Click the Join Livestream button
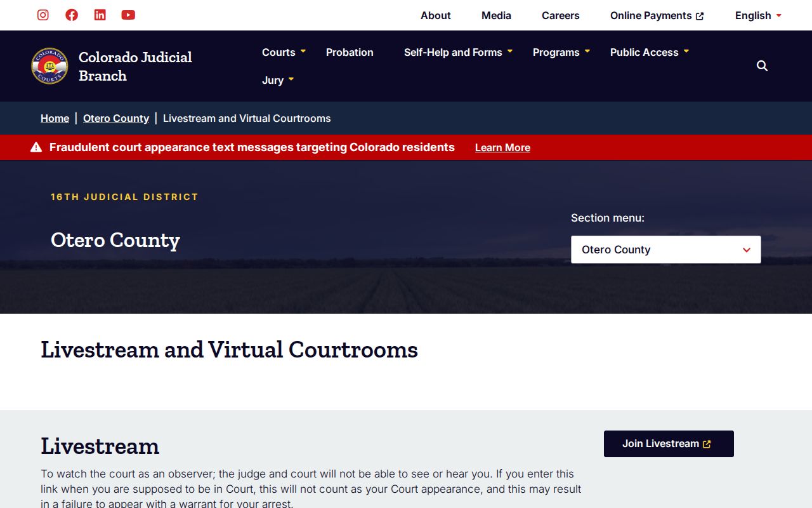812x508 pixels. (669, 444)
